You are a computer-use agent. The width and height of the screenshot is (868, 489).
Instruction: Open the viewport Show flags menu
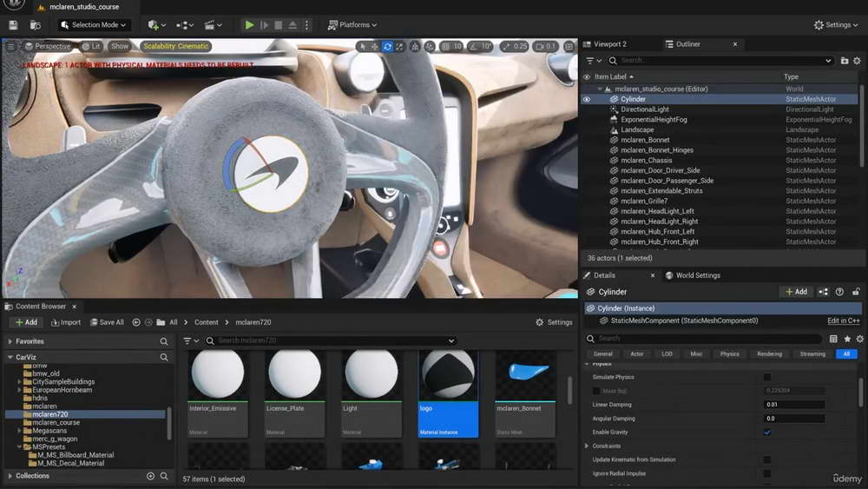coord(120,47)
